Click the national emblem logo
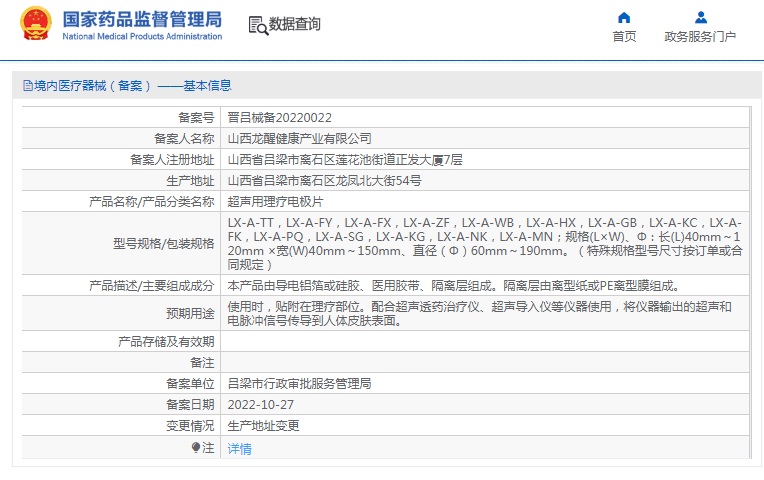Viewport: 764px width, 480px height. point(36,24)
